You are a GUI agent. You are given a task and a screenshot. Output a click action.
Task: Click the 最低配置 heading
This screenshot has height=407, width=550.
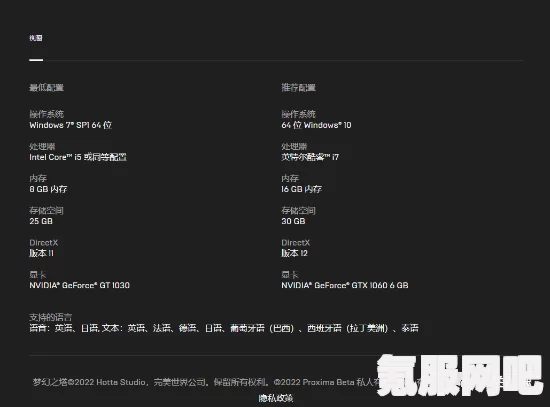point(46,87)
